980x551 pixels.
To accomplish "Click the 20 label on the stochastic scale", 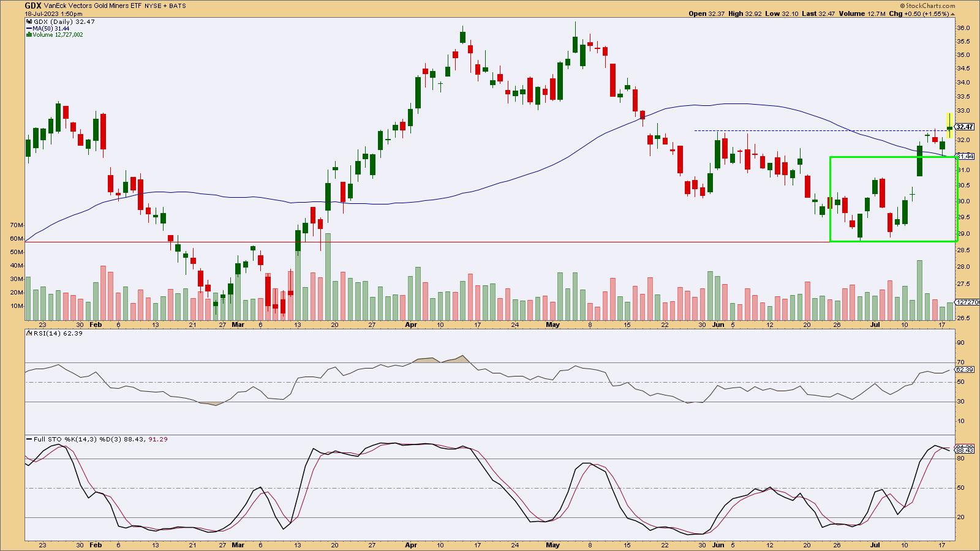I will [961, 517].
